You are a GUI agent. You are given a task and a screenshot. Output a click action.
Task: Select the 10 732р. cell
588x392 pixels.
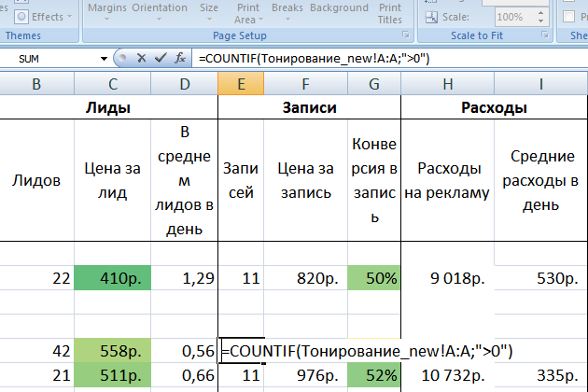pyautogui.click(x=448, y=375)
